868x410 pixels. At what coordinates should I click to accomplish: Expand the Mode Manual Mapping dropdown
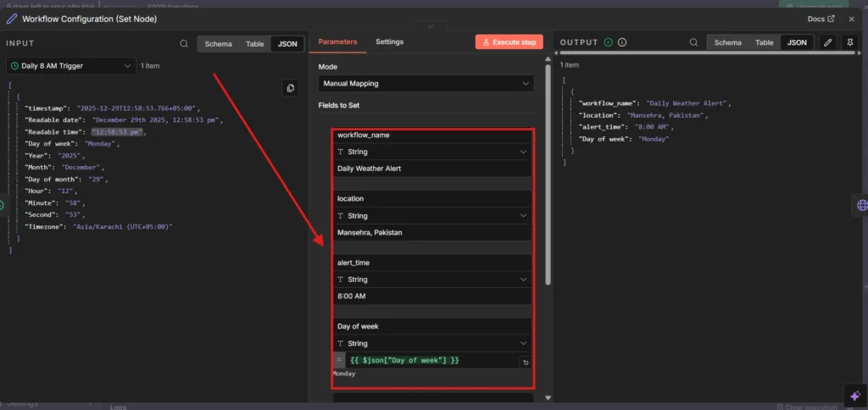coord(426,84)
